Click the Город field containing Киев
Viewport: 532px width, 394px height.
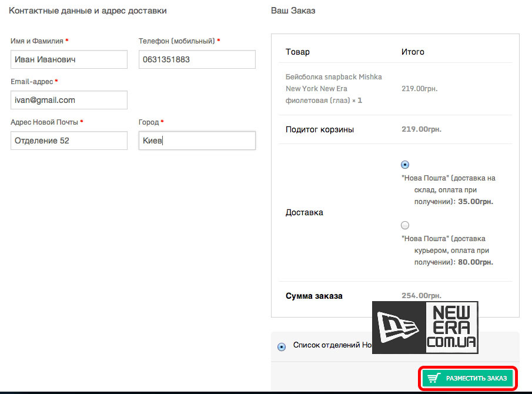(x=197, y=141)
